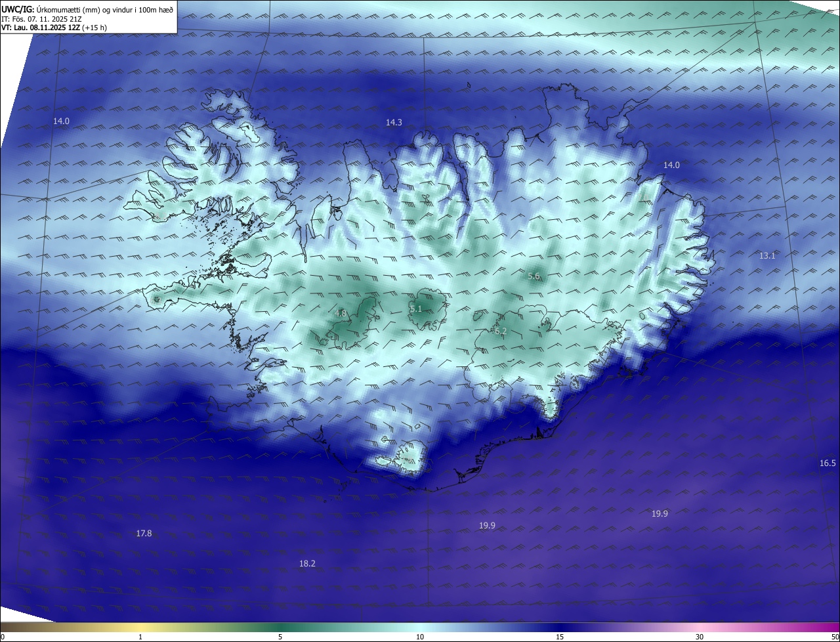Image resolution: width=840 pixels, height=642 pixels.
Task: Click the 5.1 value over the glacier outline
Action: [415, 309]
